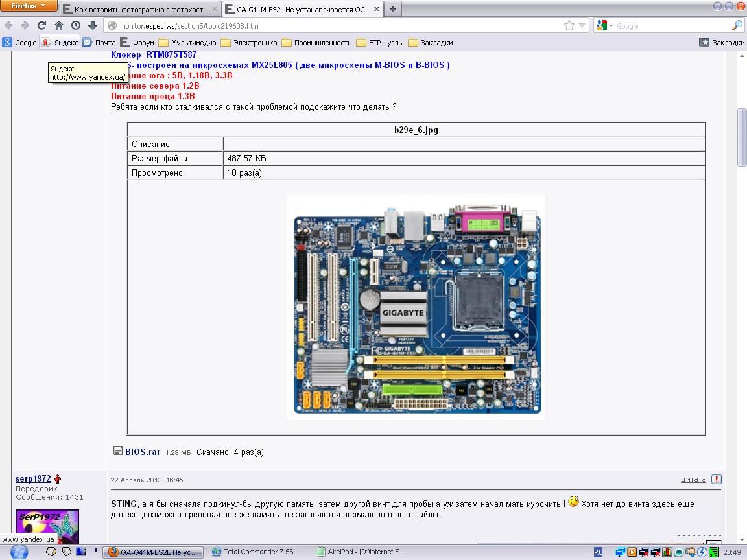Open the Downloads arrow icon
This screenshot has height=560, width=747.
[x=93, y=25]
